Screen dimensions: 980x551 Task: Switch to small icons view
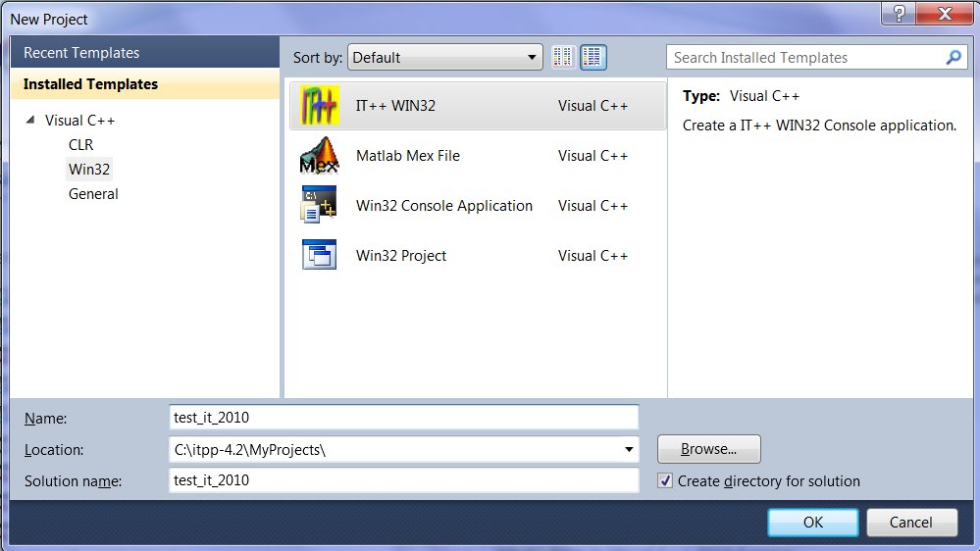pos(562,58)
